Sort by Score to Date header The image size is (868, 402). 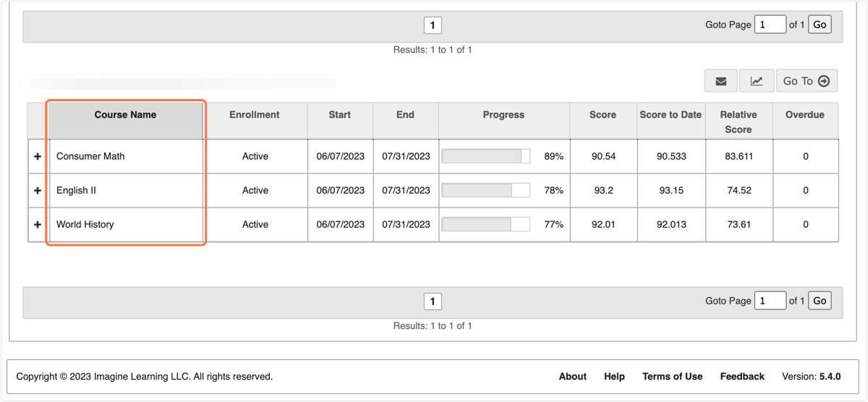click(671, 121)
